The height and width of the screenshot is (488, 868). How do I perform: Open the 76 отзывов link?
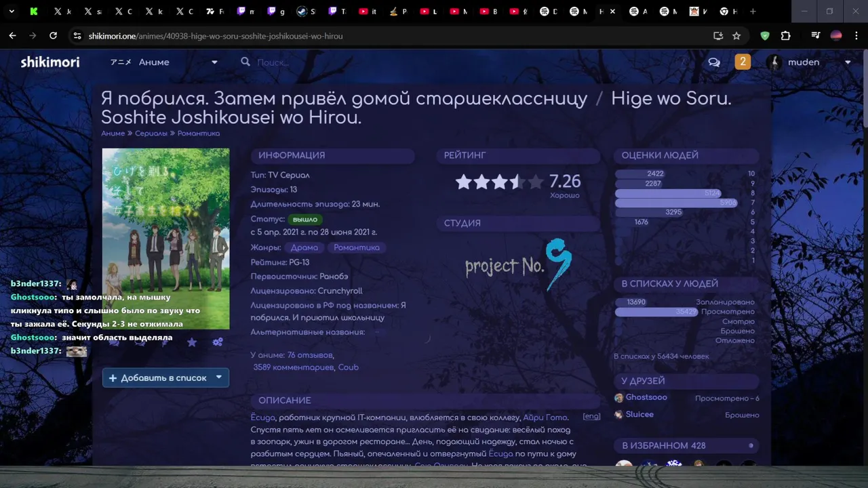point(310,354)
